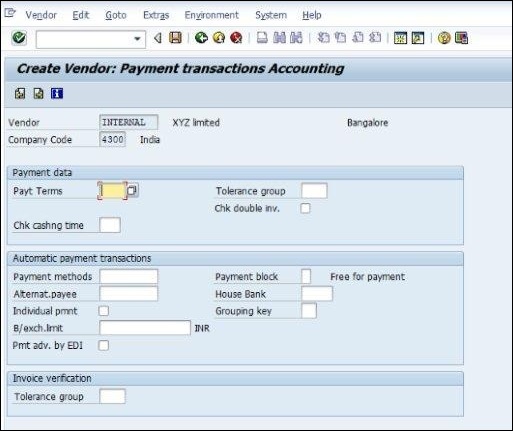Click the Last Page icon
The image size is (513, 431).
point(375,38)
